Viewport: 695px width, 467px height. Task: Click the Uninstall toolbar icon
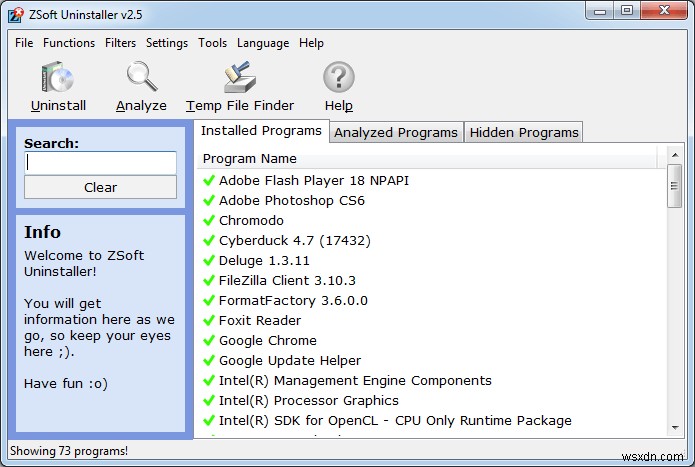[58, 77]
